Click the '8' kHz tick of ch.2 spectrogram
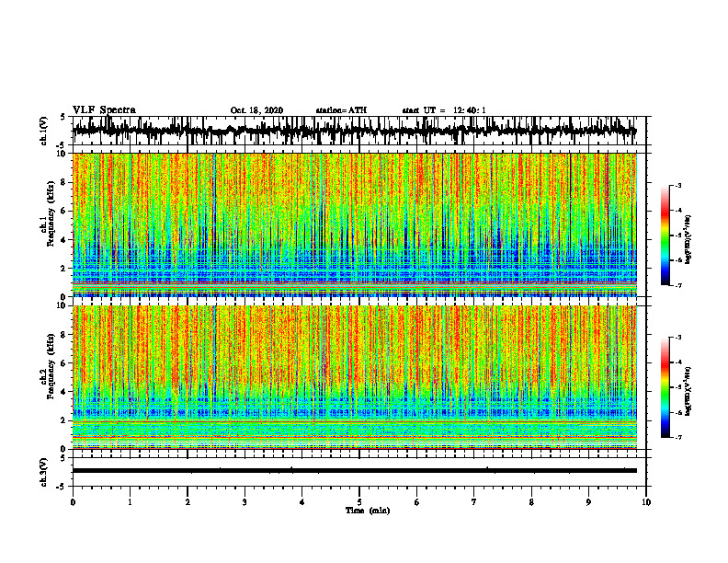 (x=64, y=335)
